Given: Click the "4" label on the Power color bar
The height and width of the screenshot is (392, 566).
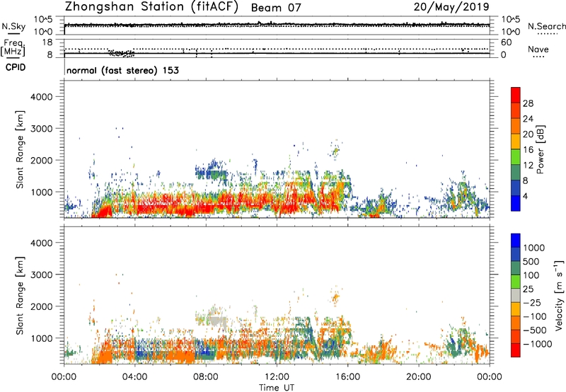Looking at the screenshot, I should click(526, 197).
